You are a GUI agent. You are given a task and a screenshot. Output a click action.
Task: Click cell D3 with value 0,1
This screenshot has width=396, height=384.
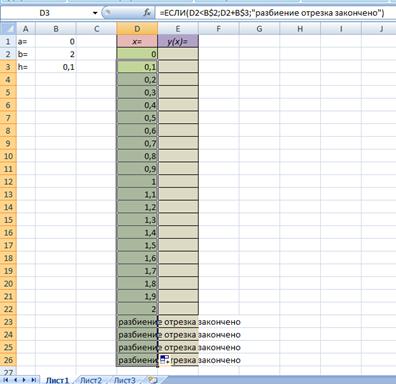[x=137, y=67]
